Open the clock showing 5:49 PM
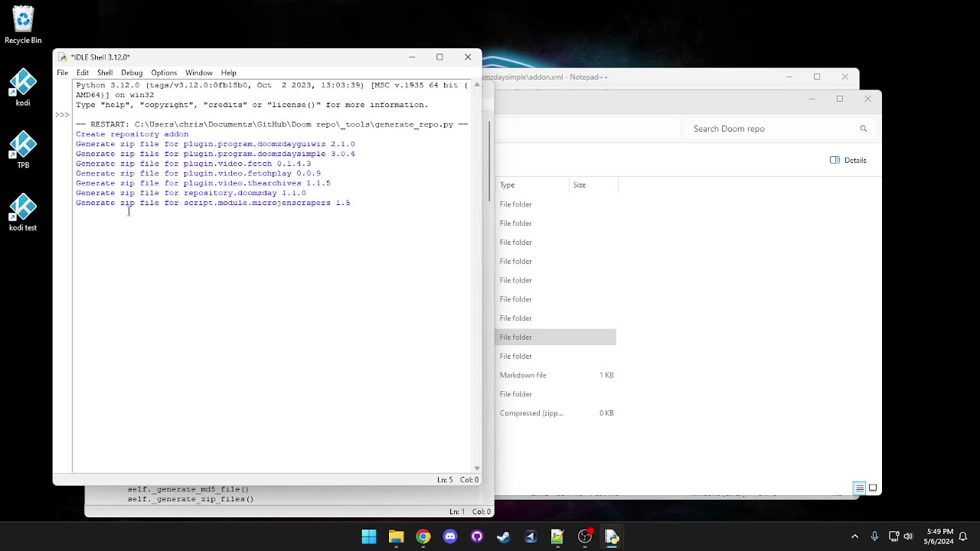The image size is (980, 551). click(x=939, y=536)
